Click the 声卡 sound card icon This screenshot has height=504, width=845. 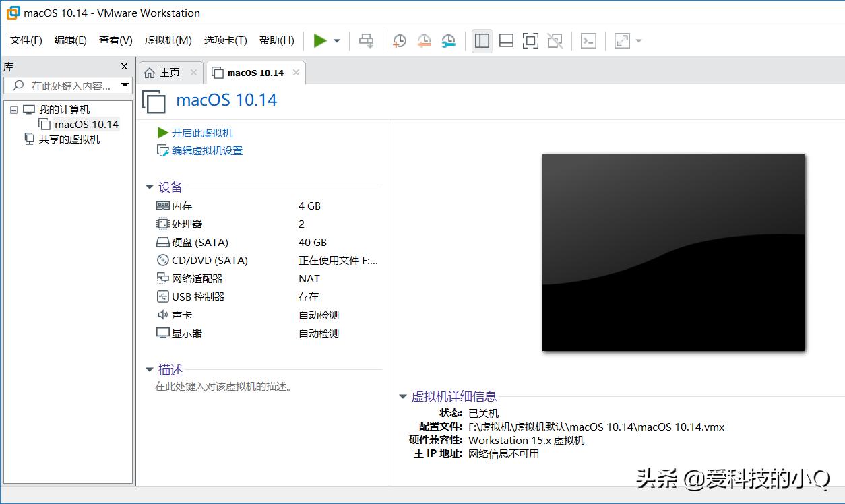(x=162, y=314)
